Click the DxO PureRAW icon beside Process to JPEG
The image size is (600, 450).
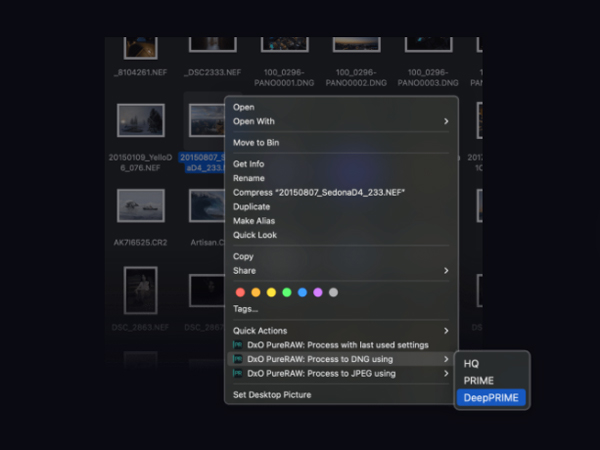(x=238, y=373)
